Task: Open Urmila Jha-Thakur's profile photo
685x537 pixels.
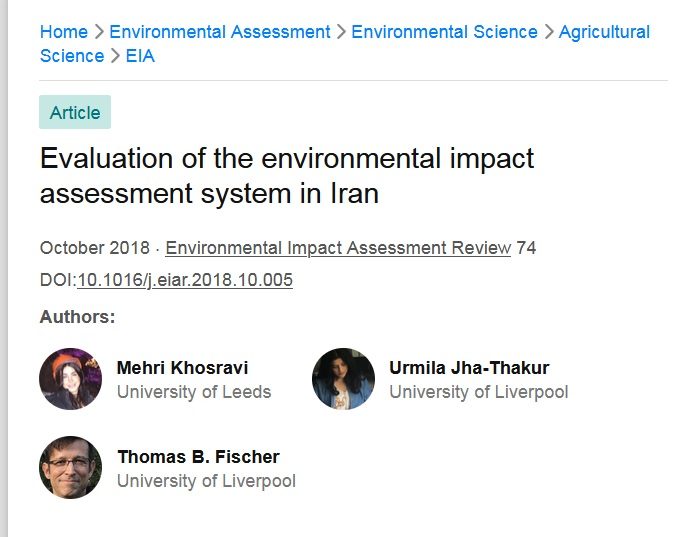Action: 343,379
